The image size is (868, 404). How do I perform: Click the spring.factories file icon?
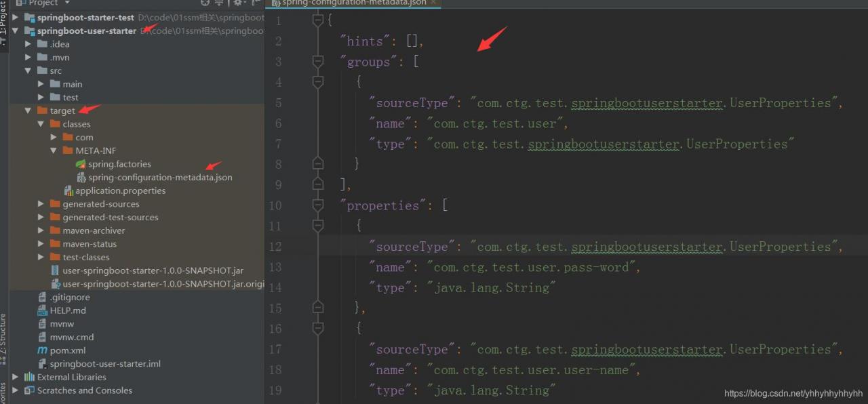[x=81, y=164]
